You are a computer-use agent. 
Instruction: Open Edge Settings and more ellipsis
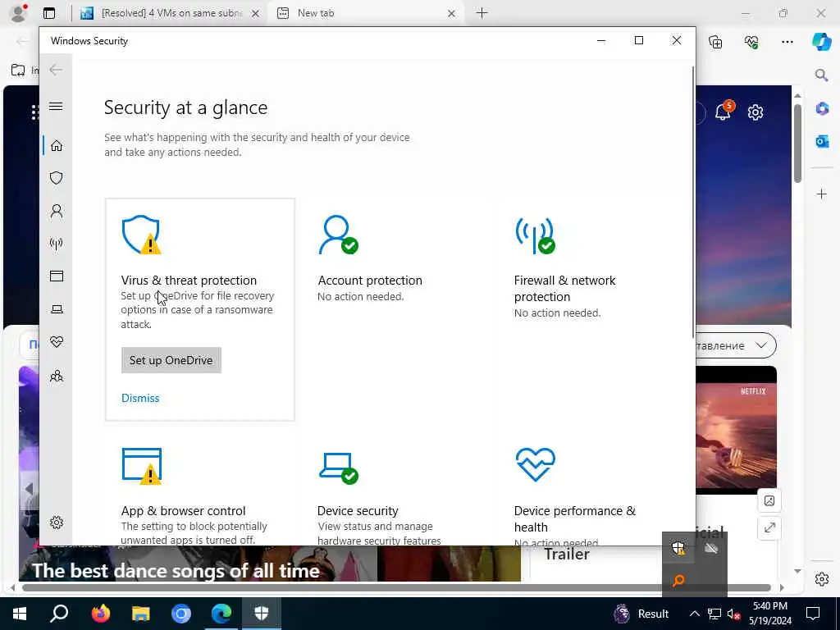787,42
